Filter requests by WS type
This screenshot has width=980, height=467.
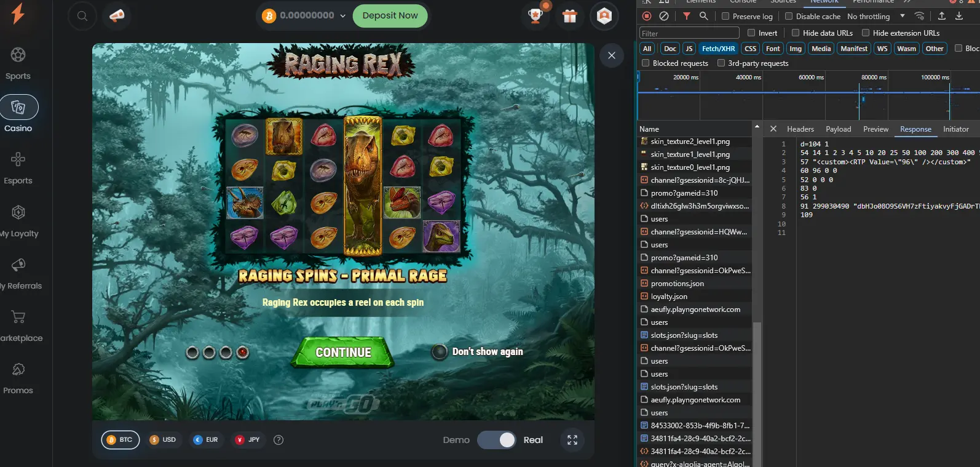(x=882, y=49)
